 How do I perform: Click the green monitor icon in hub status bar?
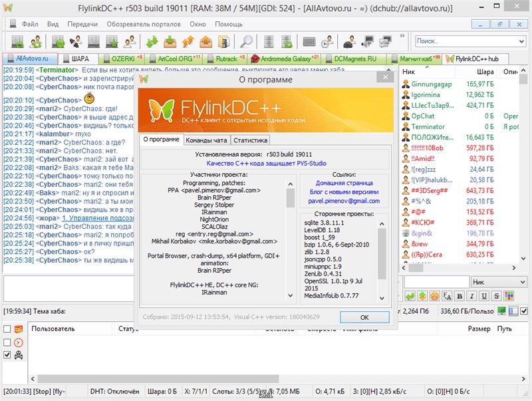501,311
